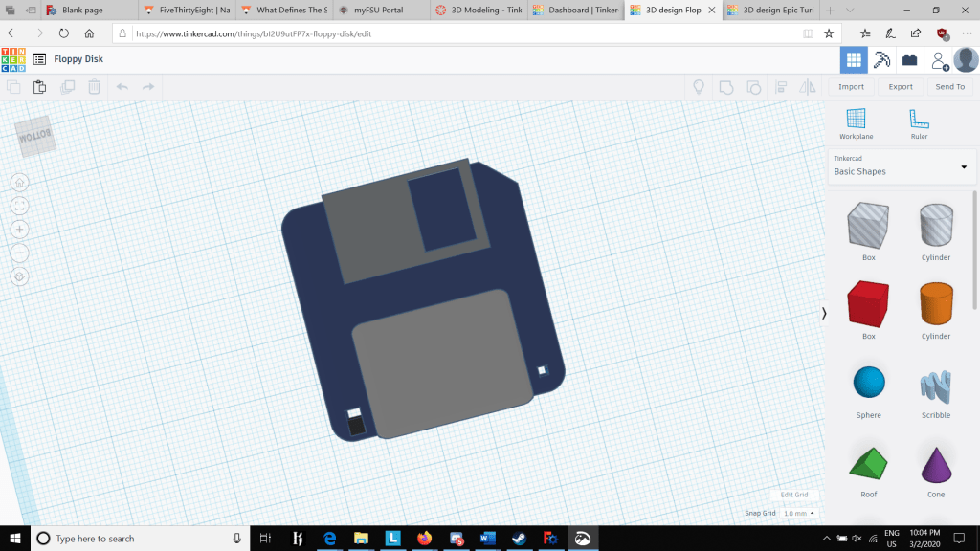Zoom in with the plus button
Viewport: 980px width, 551px height.
[x=20, y=230]
